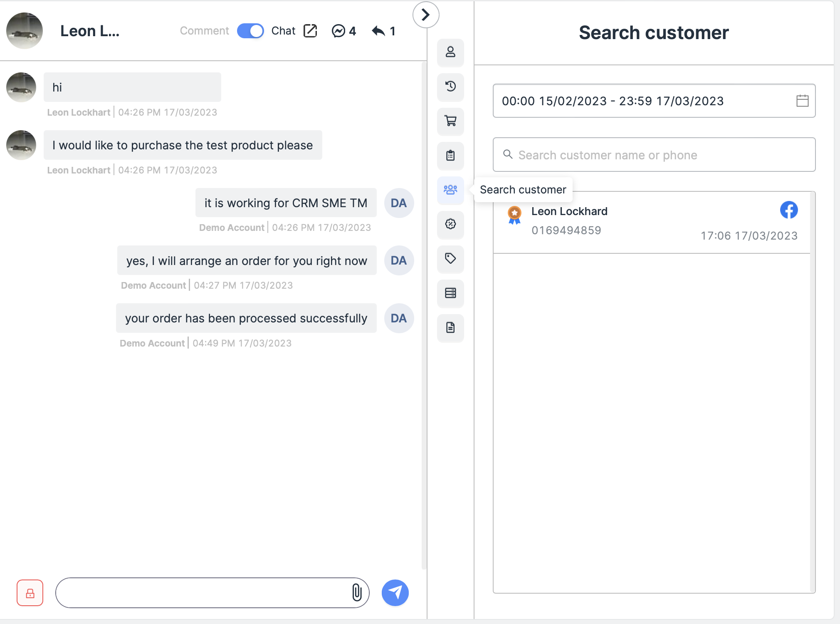Viewport: 840px width, 624px height.
Task: Click the red lock button
Action: click(x=30, y=593)
